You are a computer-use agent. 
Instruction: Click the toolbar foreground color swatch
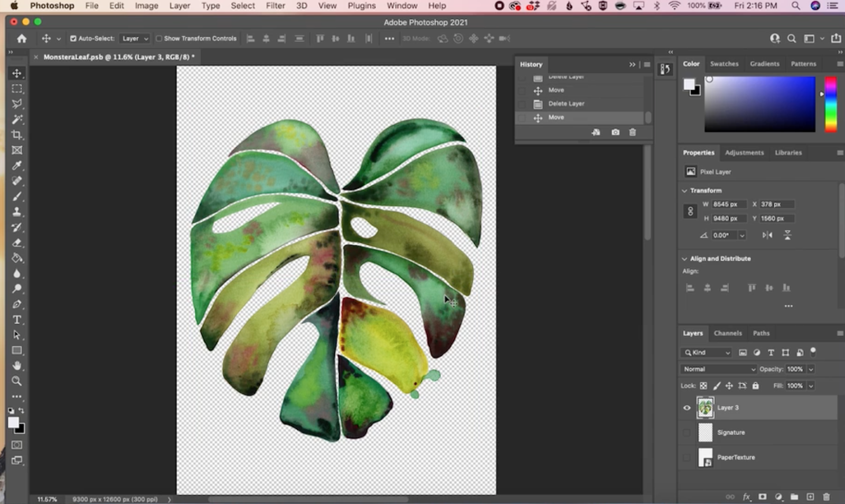pos(13,423)
